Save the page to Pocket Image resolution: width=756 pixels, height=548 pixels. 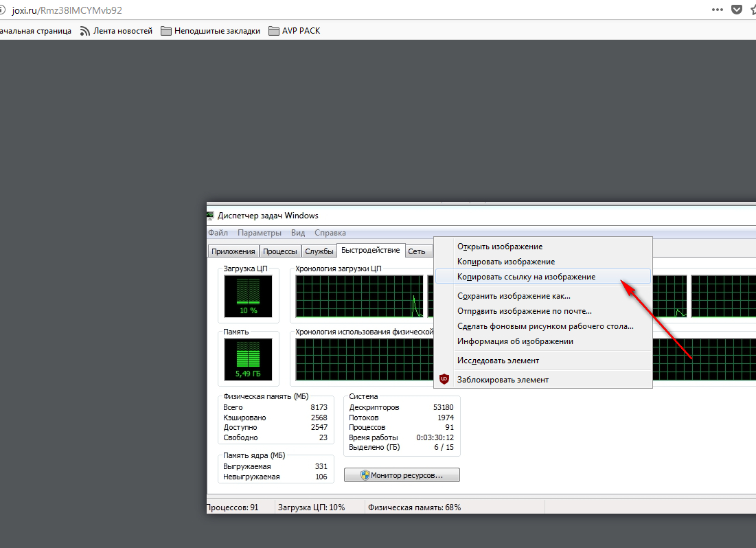point(737,10)
